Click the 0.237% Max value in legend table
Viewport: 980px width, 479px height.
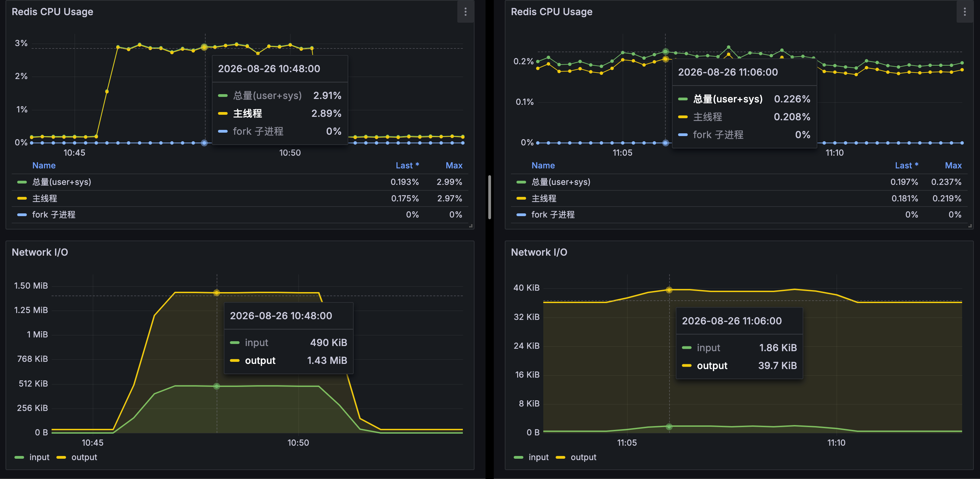tap(946, 182)
